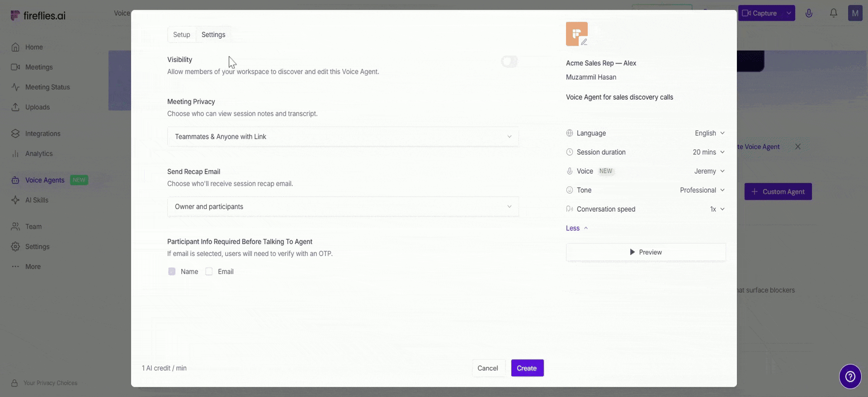Open the notifications bell
868x397 pixels.
834,13
